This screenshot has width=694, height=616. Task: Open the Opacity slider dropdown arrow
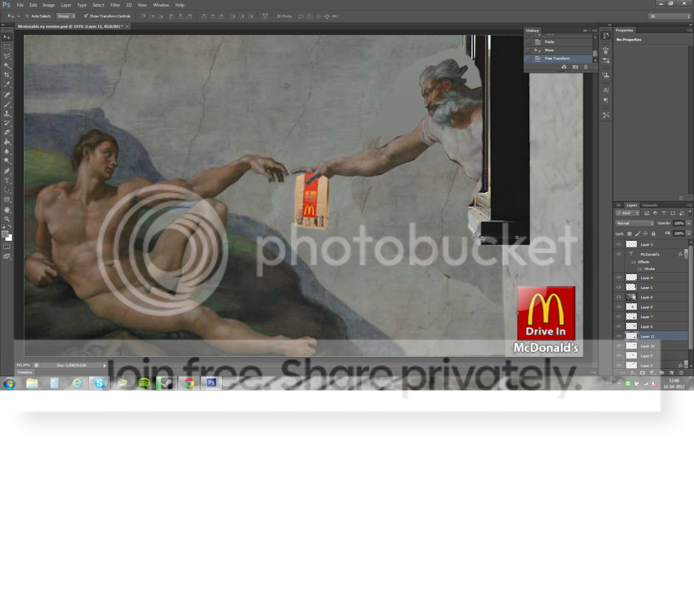tap(689, 223)
